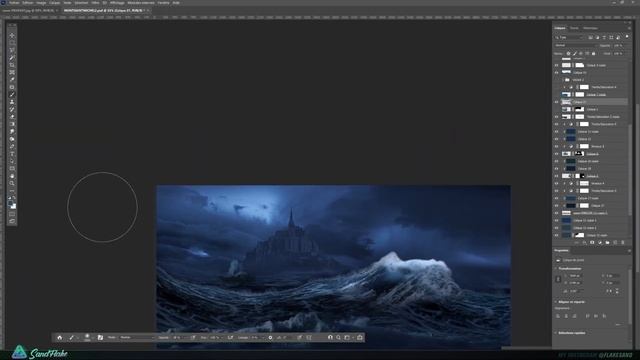Hide the waves copie 2 layer
This screenshot has width=640, height=360.
click(556, 213)
